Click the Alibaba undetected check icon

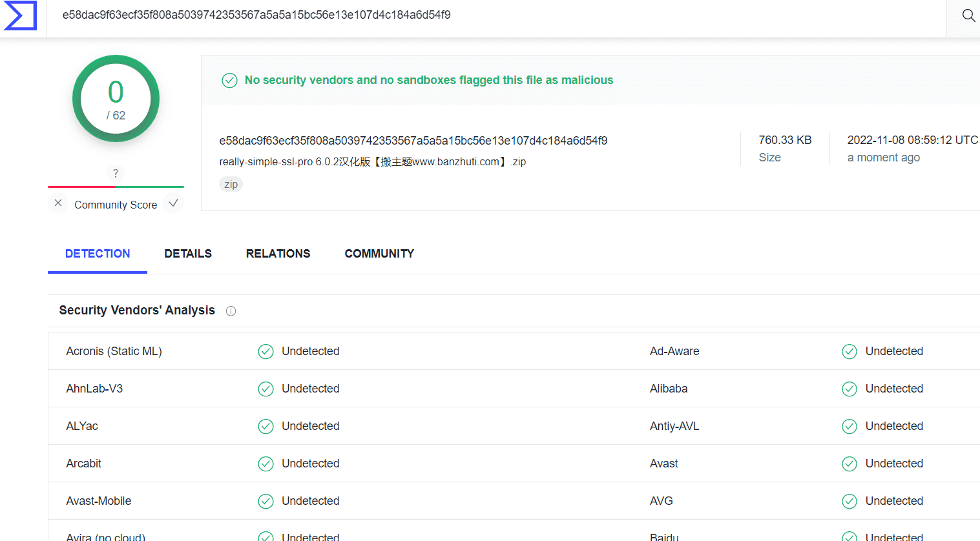850,389
